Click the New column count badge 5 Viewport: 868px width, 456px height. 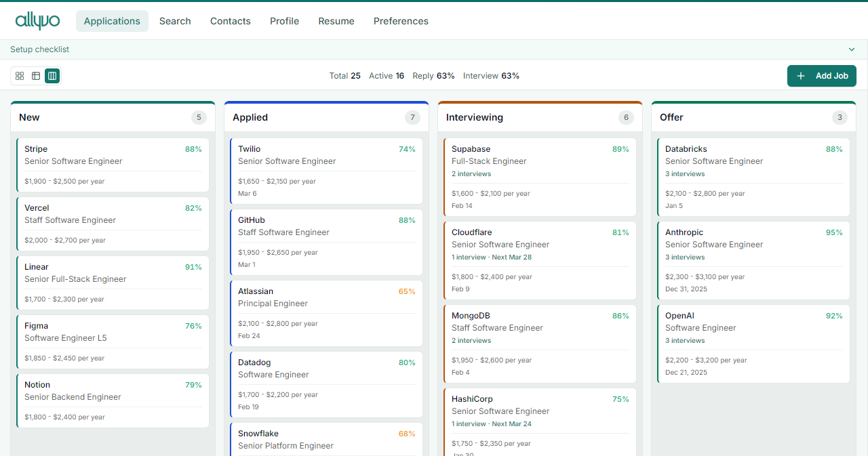[x=199, y=117]
